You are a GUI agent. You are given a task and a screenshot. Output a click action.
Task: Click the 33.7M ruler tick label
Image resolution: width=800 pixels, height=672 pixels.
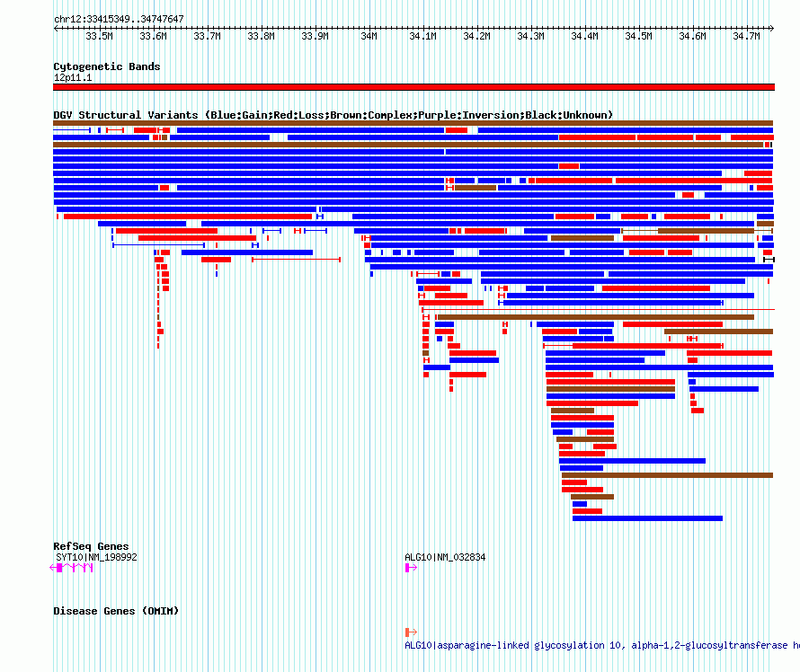pos(207,36)
